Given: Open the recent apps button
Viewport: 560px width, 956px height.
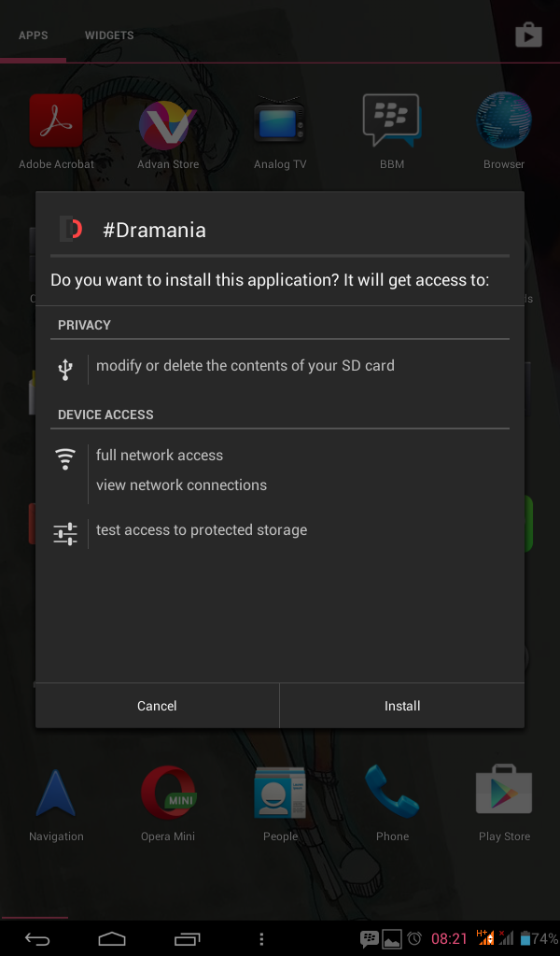Looking at the screenshot, I should click(x=187, y=937).
